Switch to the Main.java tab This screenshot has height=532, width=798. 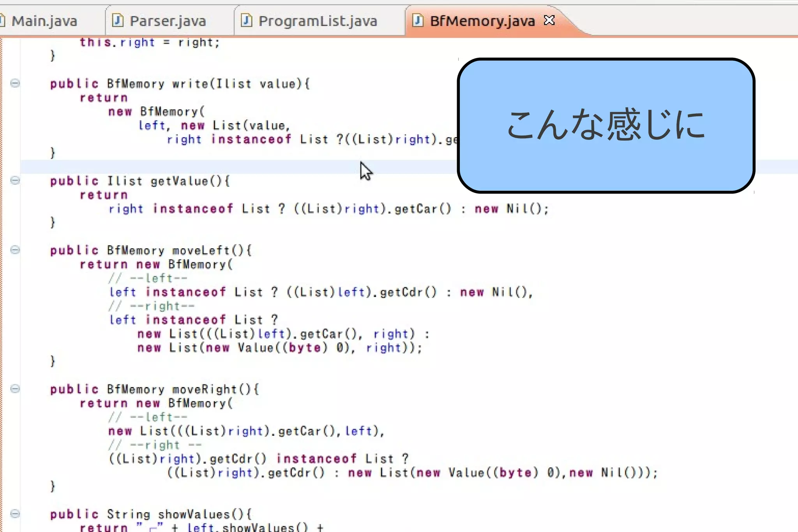coord(44,21)
